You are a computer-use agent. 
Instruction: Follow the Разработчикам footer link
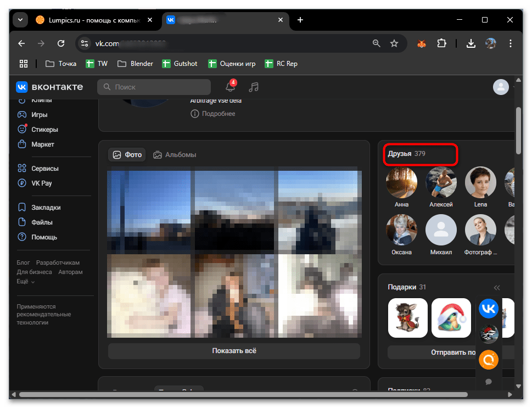58,262
